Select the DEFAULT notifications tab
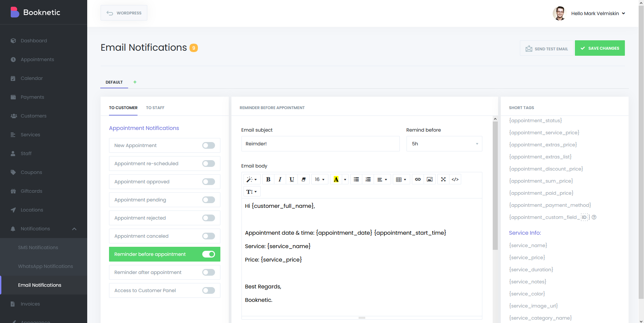This screenshot has width=644, height=323. click(x=114, y=82)
